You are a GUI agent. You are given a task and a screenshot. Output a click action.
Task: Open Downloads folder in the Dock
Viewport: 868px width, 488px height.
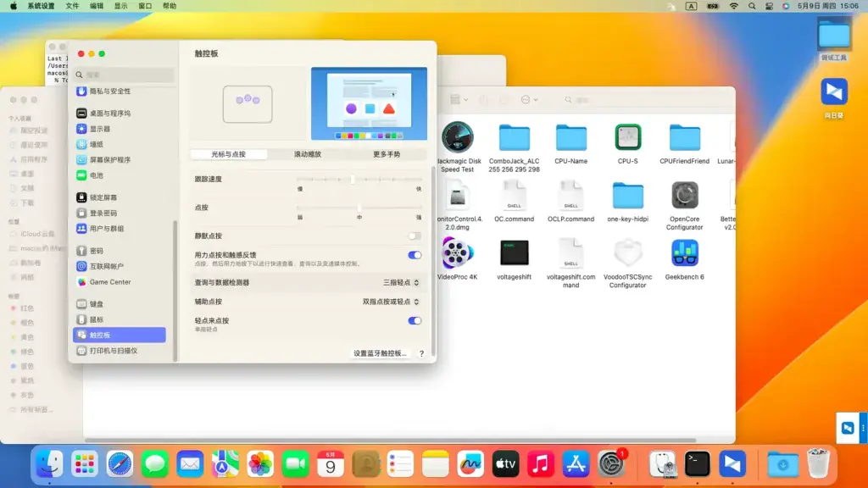(x=782, y=463)
